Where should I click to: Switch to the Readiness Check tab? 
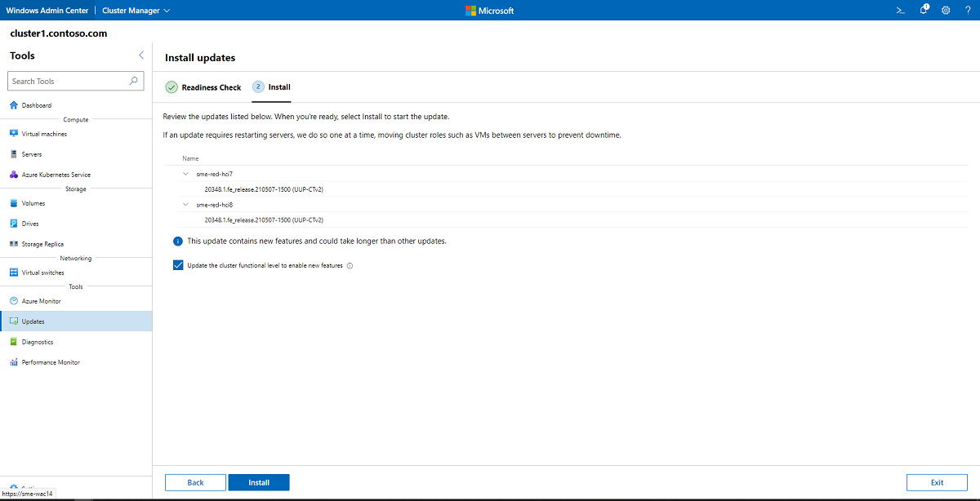203,86
